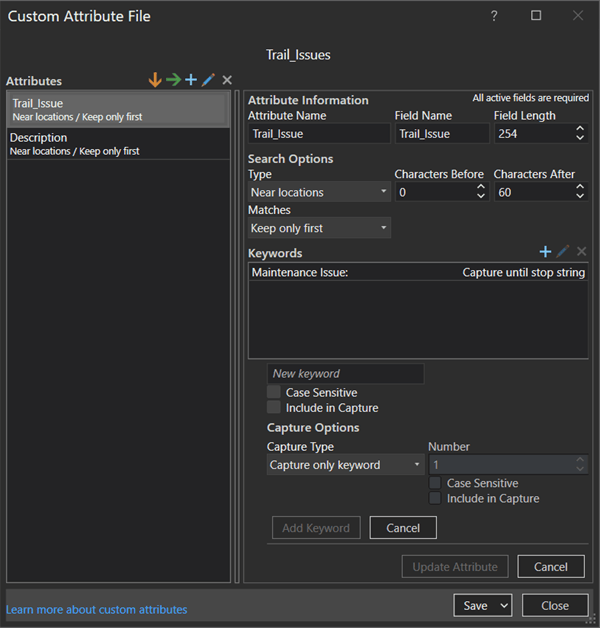Click the Field Name input box
The height and width of the screenshot is (628, 600).
point(442,133)
